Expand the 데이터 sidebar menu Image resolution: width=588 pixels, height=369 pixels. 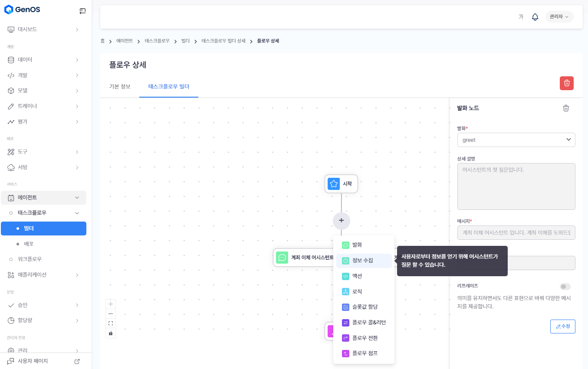(43, 60)
